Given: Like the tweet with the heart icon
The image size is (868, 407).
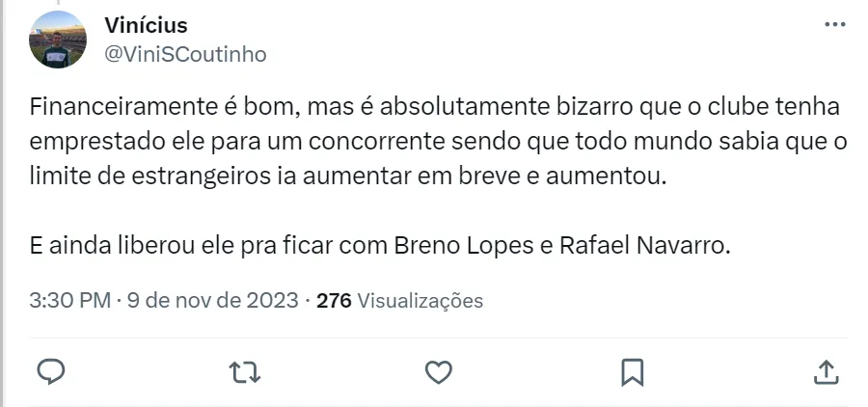Looking at the screenshot, I should coord(439,371).
